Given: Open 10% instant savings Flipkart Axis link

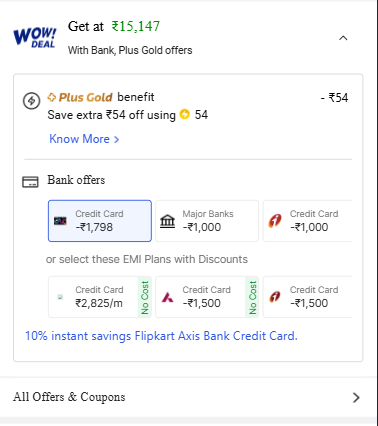Looking at the screenshot, I should 161,336.
